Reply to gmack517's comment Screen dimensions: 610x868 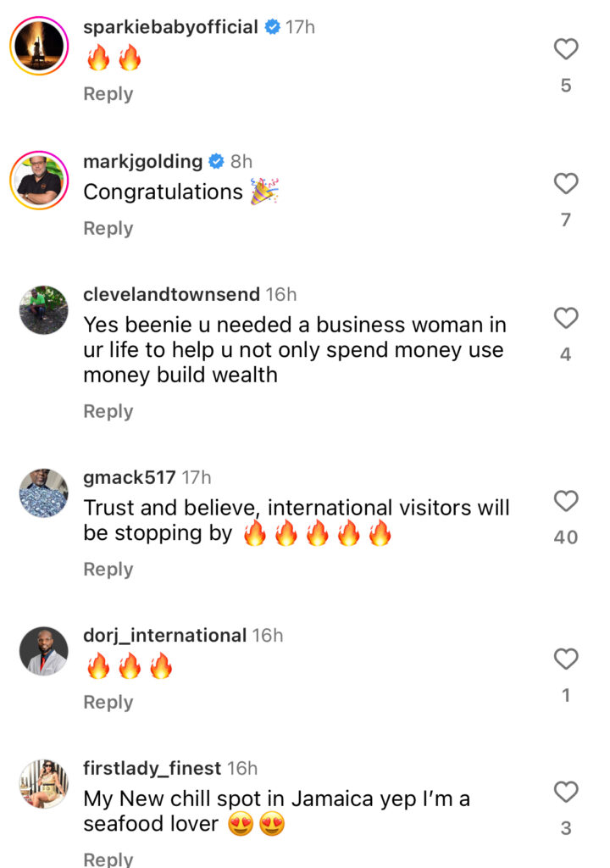[x=108, y=569]
